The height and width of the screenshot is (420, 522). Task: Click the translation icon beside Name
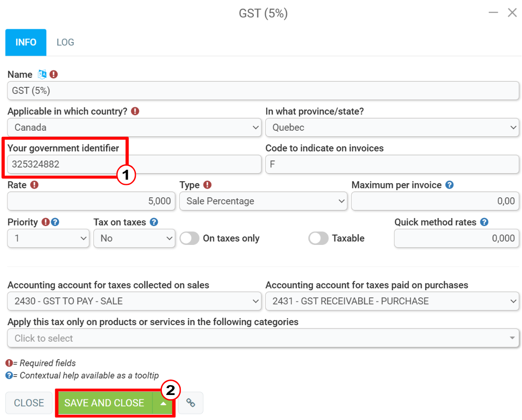[42, 74]
